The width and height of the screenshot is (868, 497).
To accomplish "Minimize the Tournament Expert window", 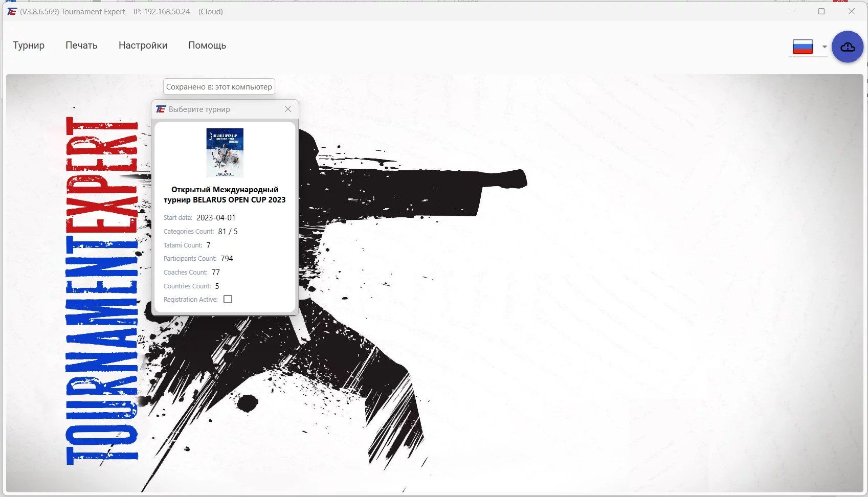I will pos(792,11).
